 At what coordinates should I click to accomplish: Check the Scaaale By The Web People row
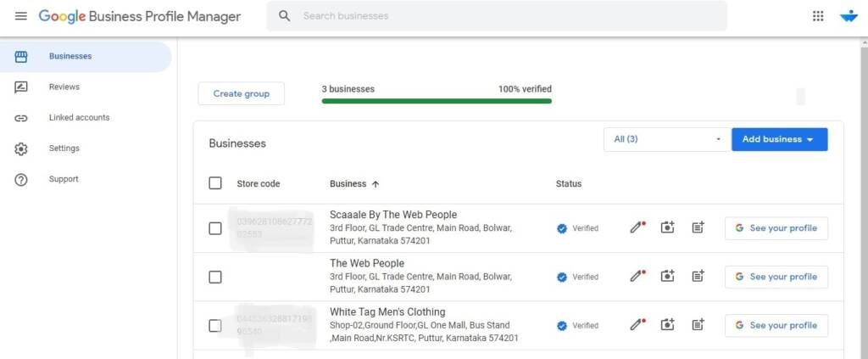pyautogui.click(x=215, y=228)
